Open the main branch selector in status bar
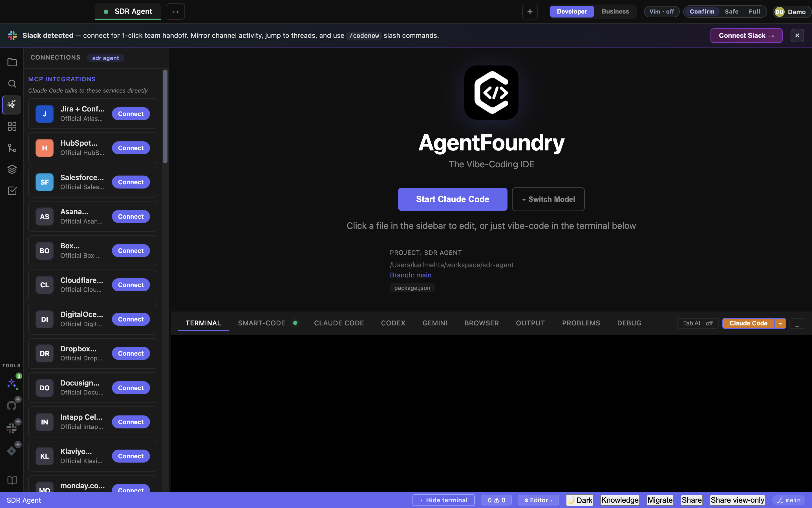 [x=789, y=500]
